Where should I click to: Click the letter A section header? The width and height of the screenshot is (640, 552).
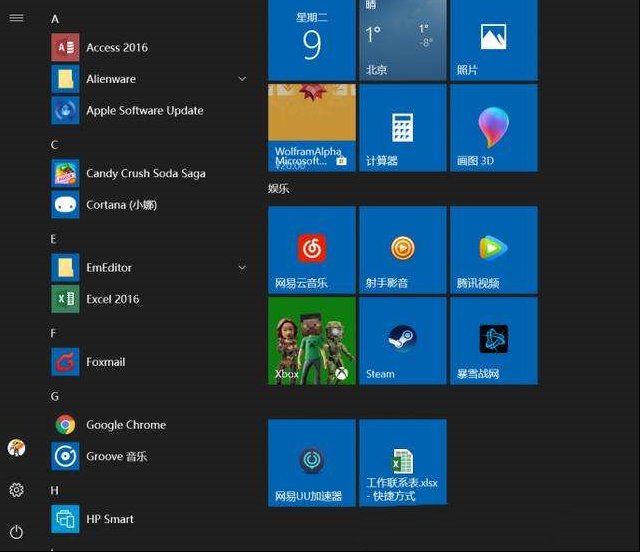point(55,19)
